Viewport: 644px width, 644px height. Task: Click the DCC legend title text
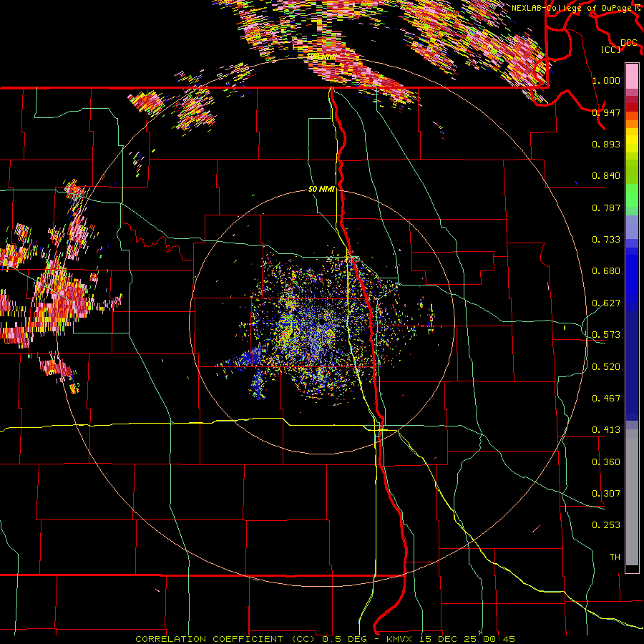pyautogui.click(x=629, y=43)
